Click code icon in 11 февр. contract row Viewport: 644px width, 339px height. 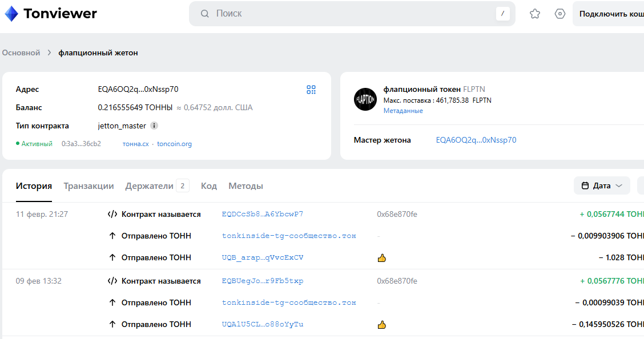pos(112,214)
